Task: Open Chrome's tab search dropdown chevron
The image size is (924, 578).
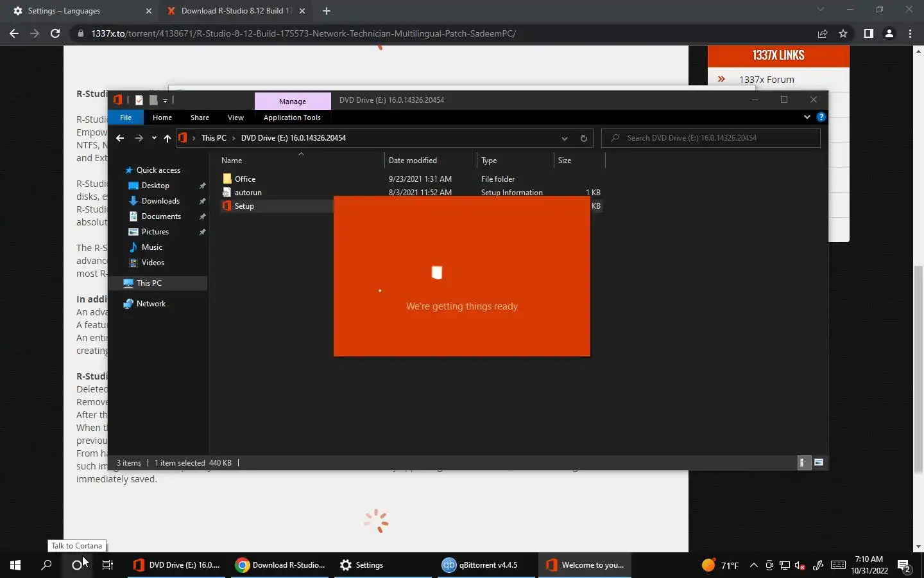Action: pos(820,10)
